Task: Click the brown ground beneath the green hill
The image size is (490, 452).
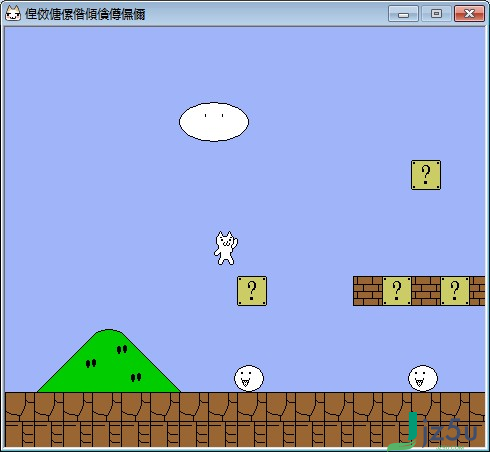Action: tap(109, 419)
